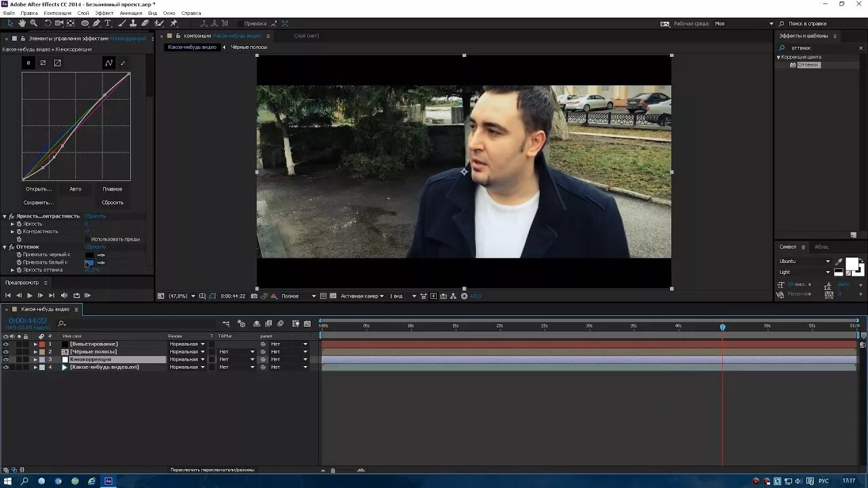868x488 pixels.
Task: Select the Чёрные полосы composition breadcrumb tab
Action: point(249,47)
